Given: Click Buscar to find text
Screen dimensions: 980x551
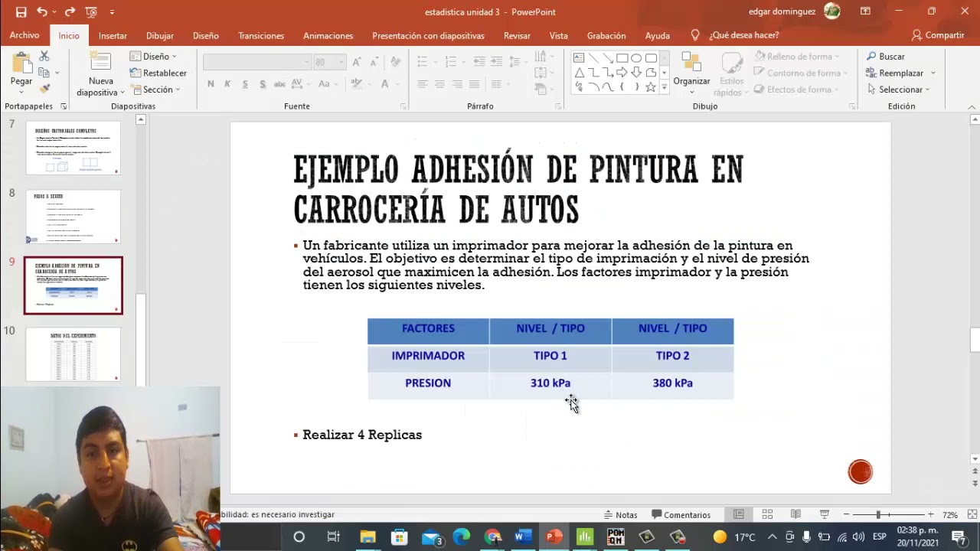Looking at the screenshot, I should click(x=885, y=57).
